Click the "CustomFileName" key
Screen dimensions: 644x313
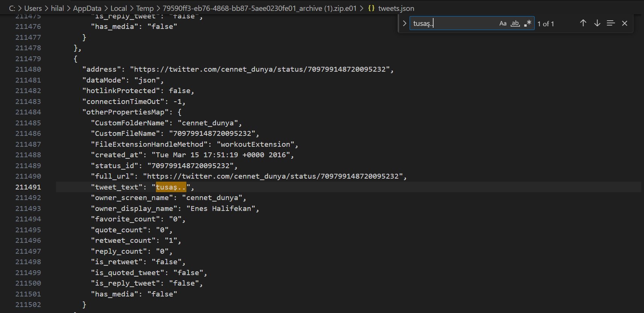(x=125, y=133)
